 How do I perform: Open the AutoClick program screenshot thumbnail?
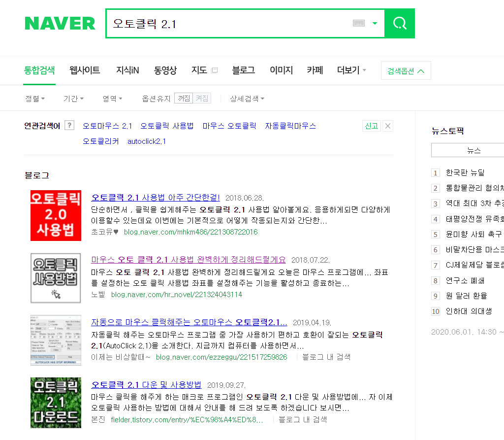click(x=56, y=340)
